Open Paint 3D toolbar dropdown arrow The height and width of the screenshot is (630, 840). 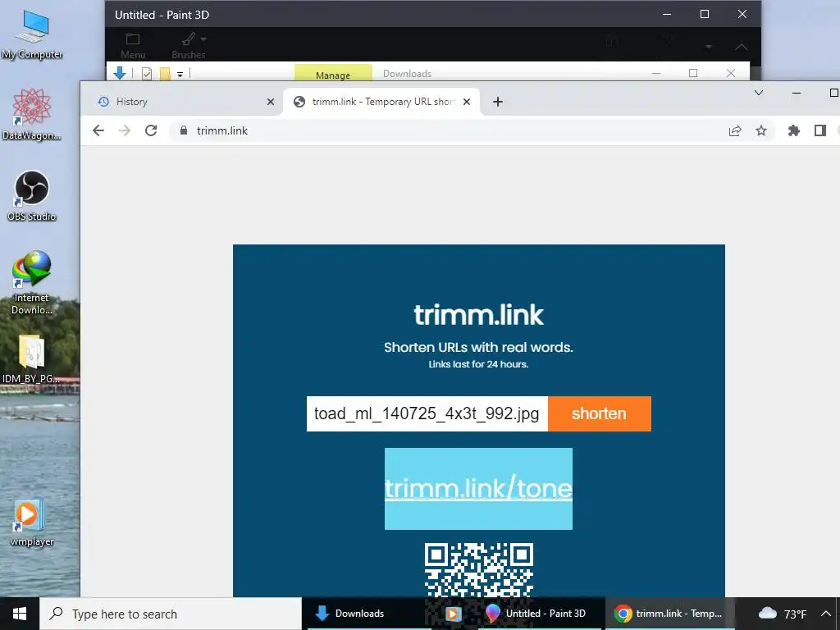pyautogui.click(x=708, y=47)
